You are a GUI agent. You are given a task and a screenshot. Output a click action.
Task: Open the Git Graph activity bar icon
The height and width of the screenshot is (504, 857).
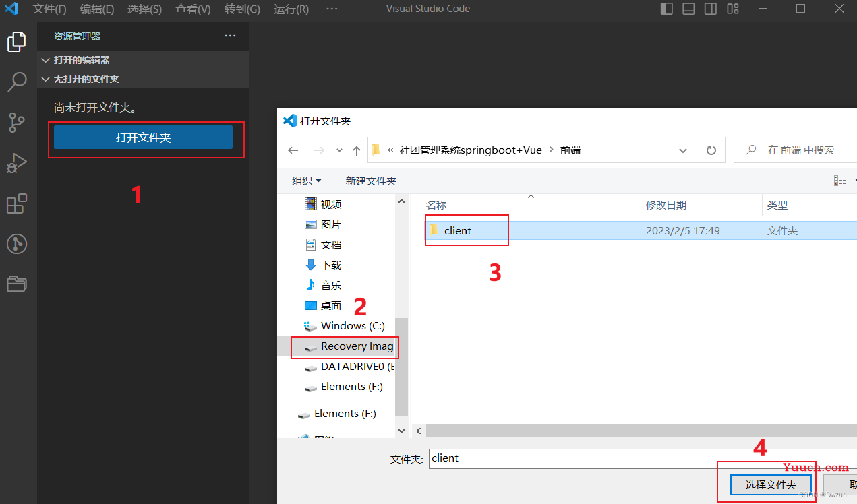[17, 243]
